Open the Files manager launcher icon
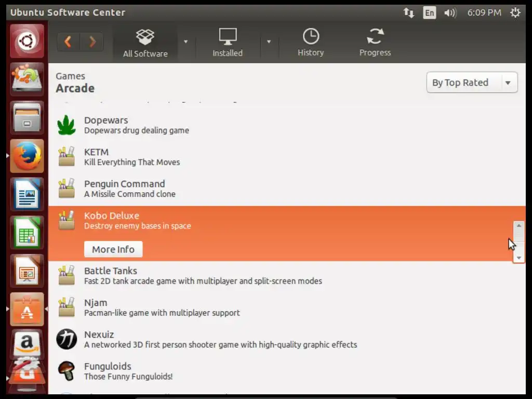The height and width of the screenshot is (399, 532). 27,118
